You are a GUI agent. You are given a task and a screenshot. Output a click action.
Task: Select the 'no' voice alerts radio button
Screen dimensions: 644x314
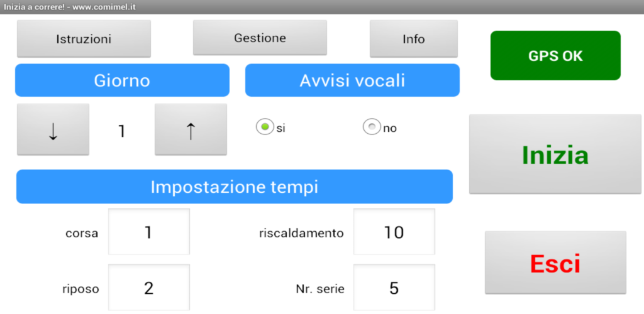pos(372,127)
